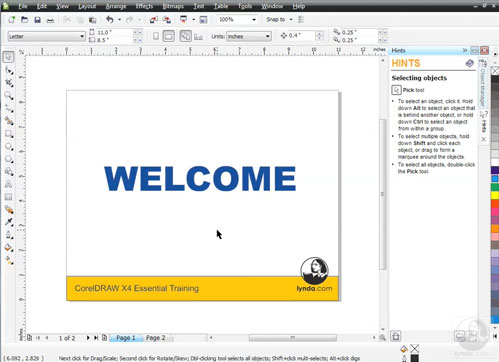Open the Object Manager docker tab
The width and height of the screenshot is (499, 362).
point(482,83)
